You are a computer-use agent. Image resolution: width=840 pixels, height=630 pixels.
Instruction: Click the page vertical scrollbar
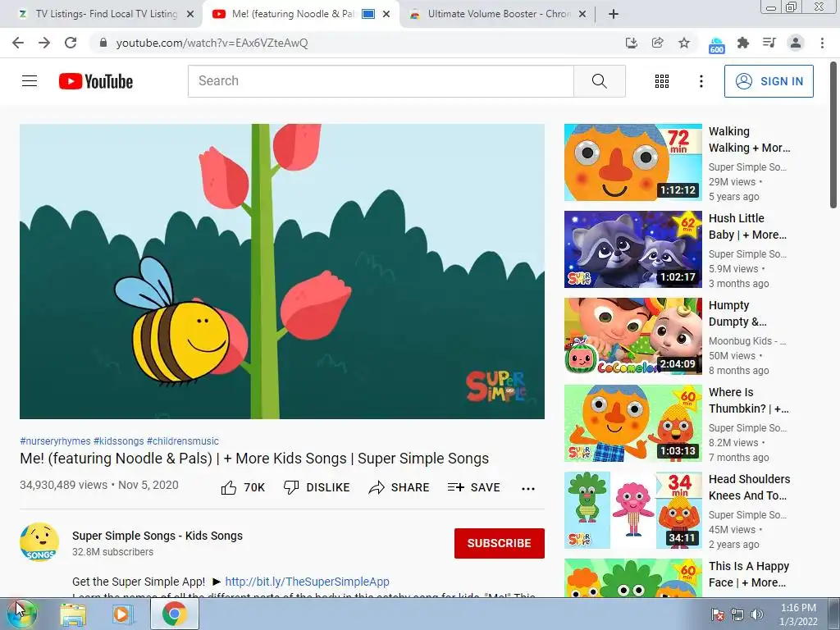click(x=833, y=135)
